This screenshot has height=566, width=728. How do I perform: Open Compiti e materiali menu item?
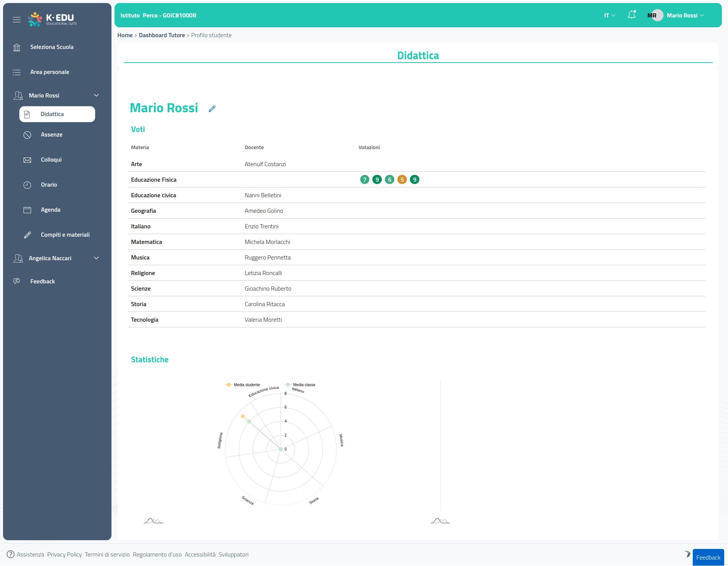point(65,235)
